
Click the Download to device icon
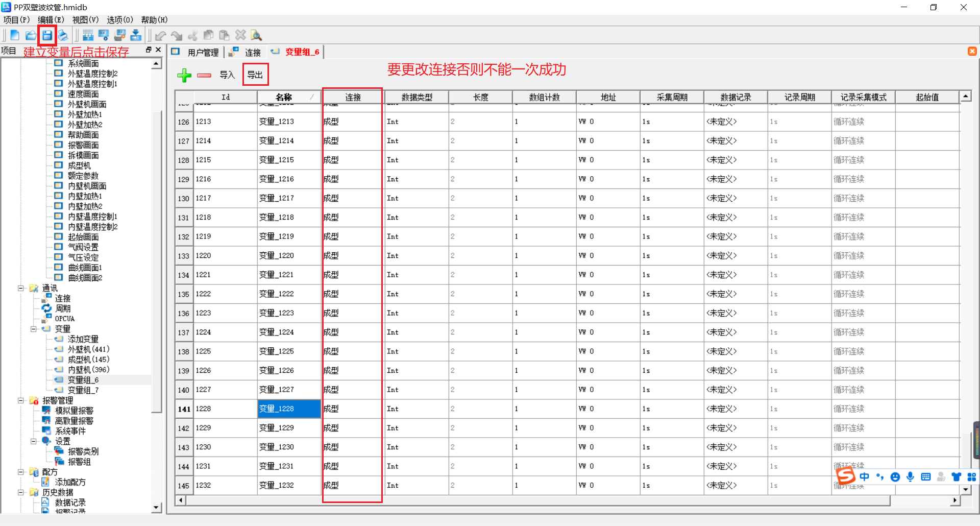point(136,35)
